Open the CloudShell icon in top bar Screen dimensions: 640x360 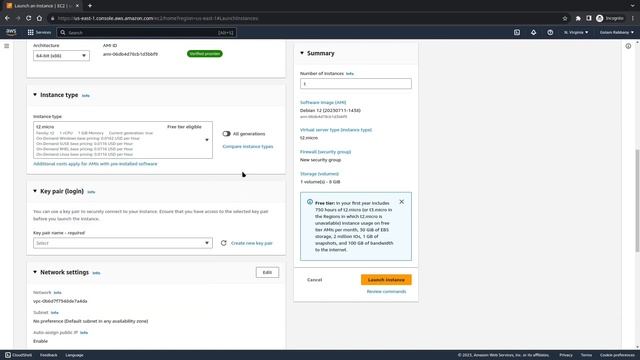point(517,32)
